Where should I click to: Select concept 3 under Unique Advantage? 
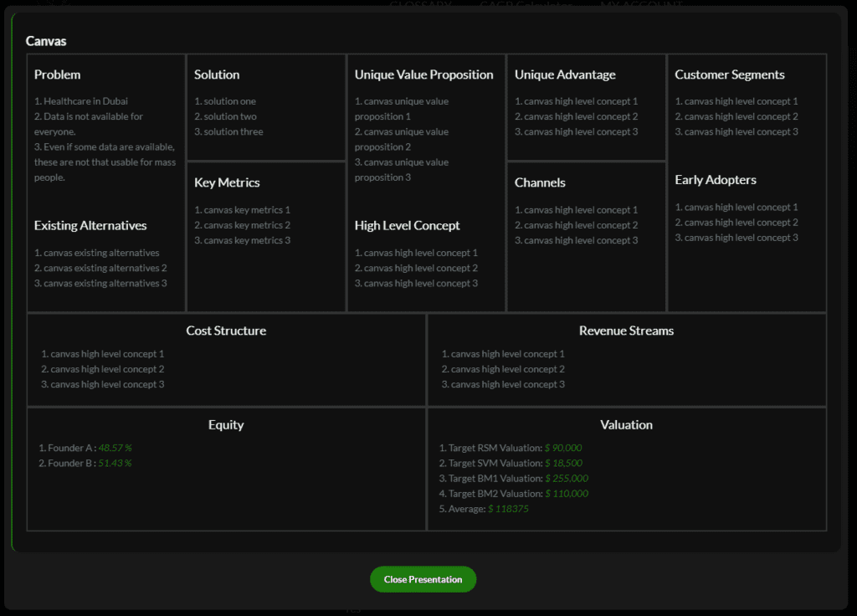[576, 131]
